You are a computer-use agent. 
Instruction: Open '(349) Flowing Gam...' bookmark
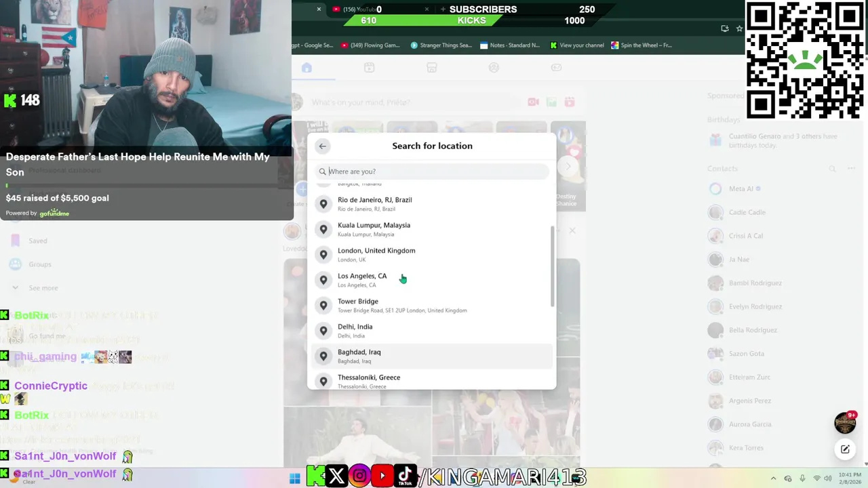click(371, 45)
